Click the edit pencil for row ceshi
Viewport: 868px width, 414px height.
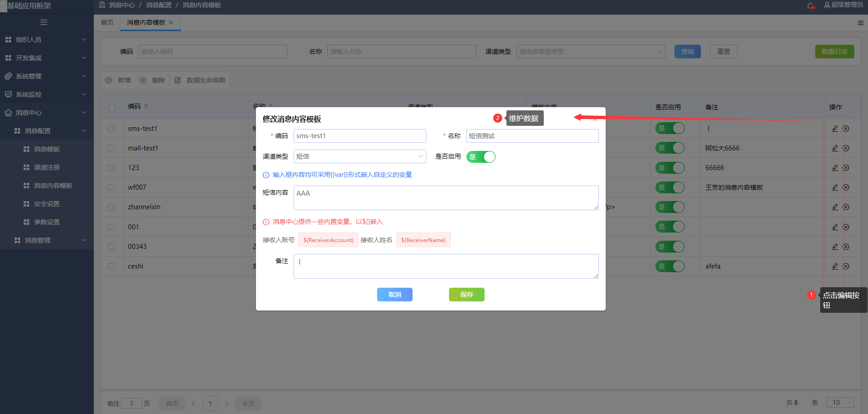coord(835,266)
